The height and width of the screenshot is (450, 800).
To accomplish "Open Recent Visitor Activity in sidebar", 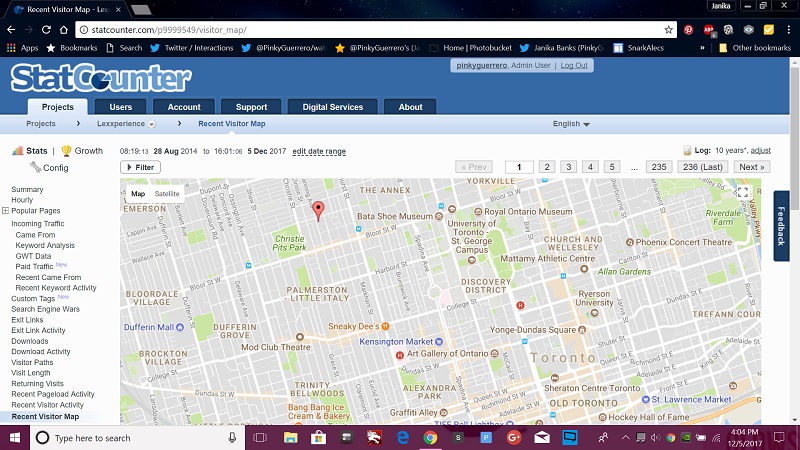I will click(x=47, y=405).
